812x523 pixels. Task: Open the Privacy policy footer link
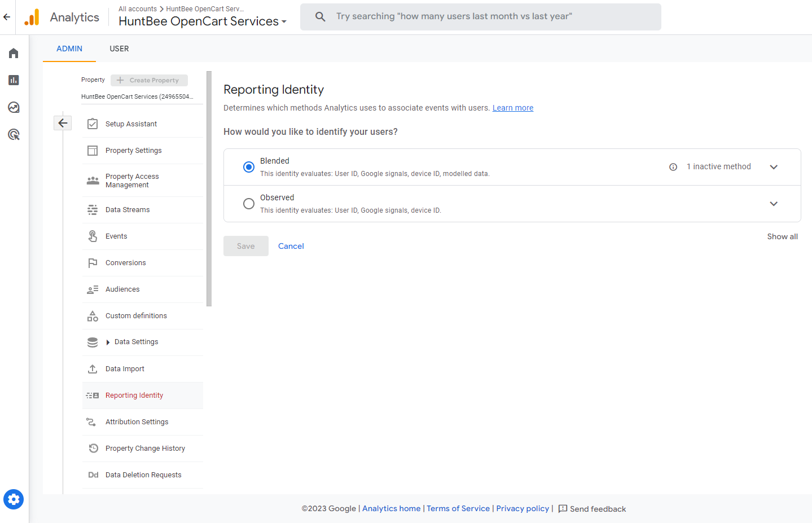(x=523, y=508)
